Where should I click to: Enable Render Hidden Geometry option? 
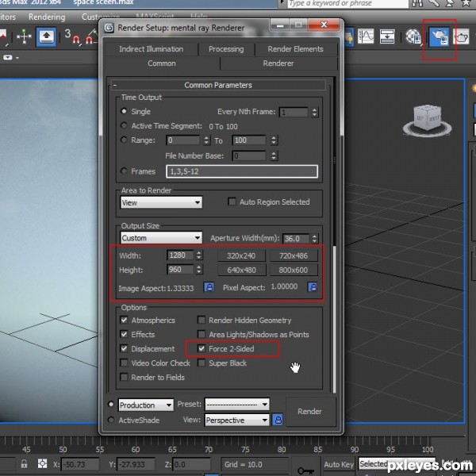coord(202,320)
